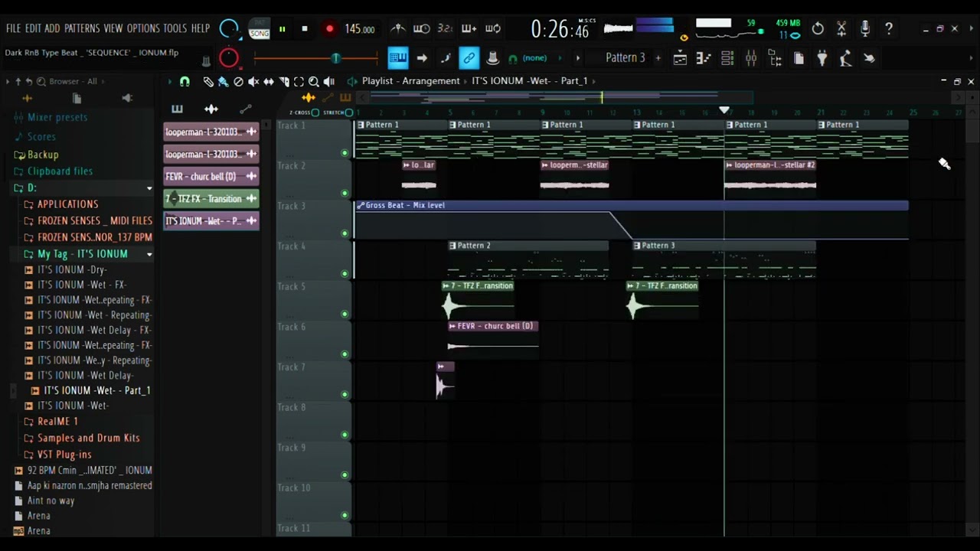The width and height of the screenshot is (980, 551).
Task: Mute Track 2 via green light
Action: click(345, 193)
